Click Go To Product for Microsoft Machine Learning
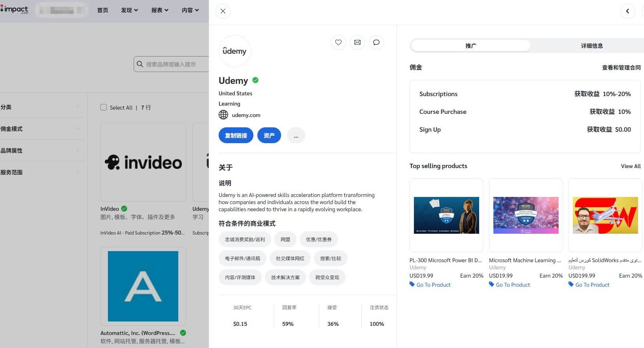 [x=513, y=285]
